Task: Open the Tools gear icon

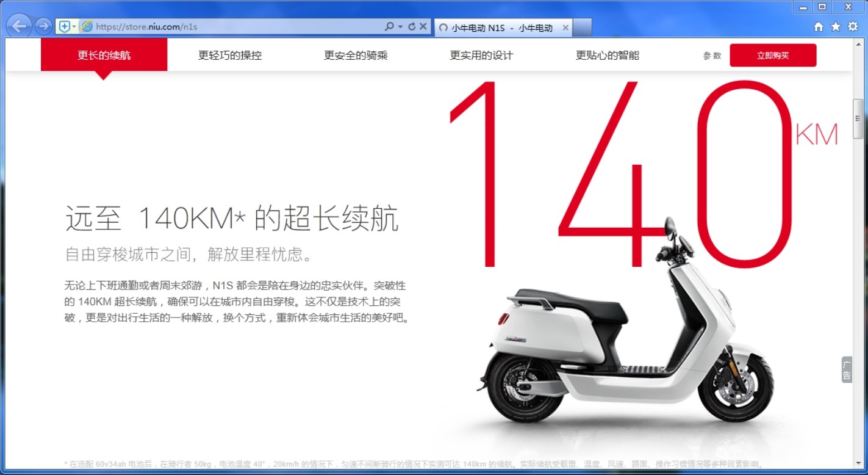Action: (853, 27)
